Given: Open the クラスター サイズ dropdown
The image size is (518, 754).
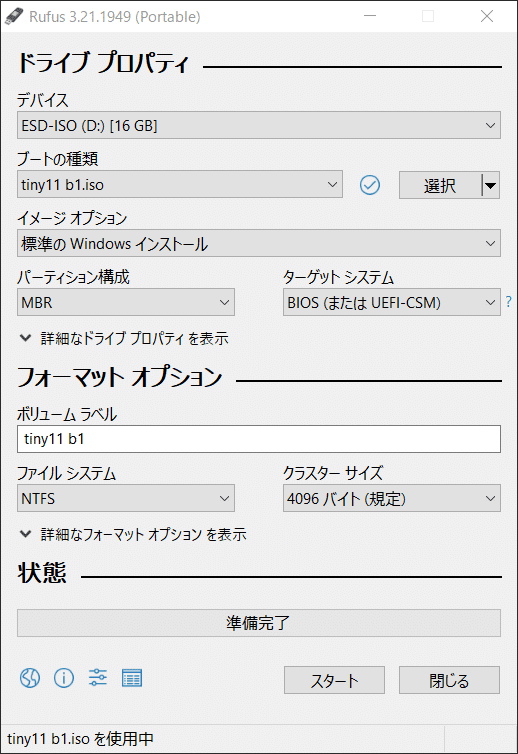Looking at the screenshot, I should coord(392,498).
